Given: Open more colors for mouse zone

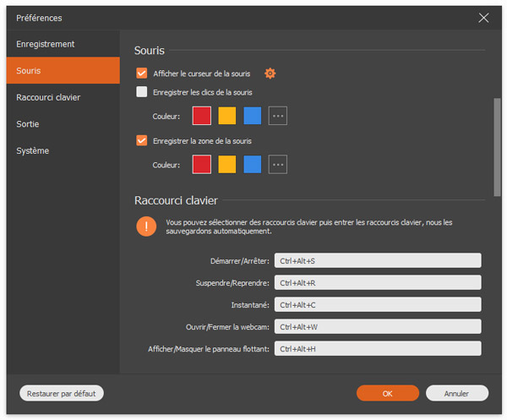Looking at the screenshot, I should [x=278, y=164].
